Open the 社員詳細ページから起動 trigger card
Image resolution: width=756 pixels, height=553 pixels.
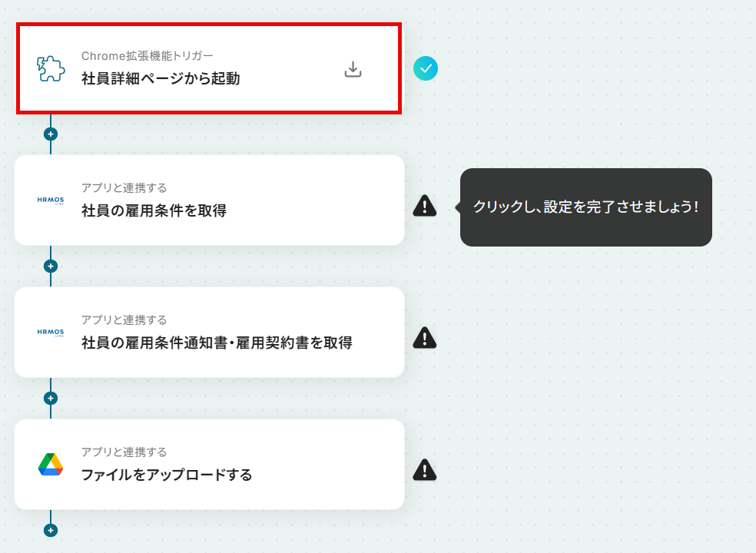click(209, 68)
